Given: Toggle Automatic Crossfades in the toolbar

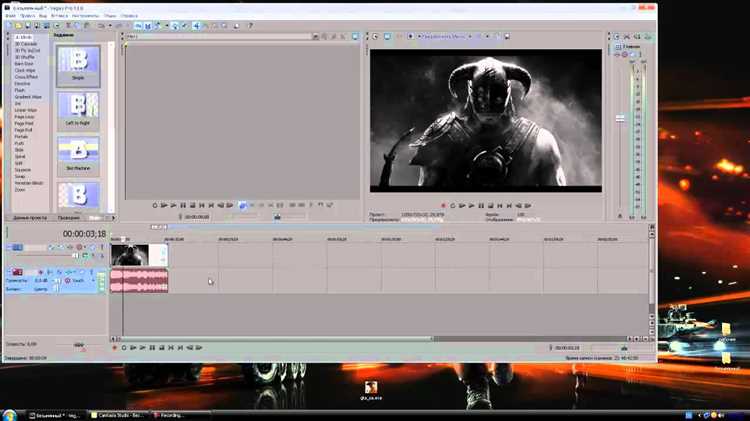Looking at the screenshot, I should point(148,26).
